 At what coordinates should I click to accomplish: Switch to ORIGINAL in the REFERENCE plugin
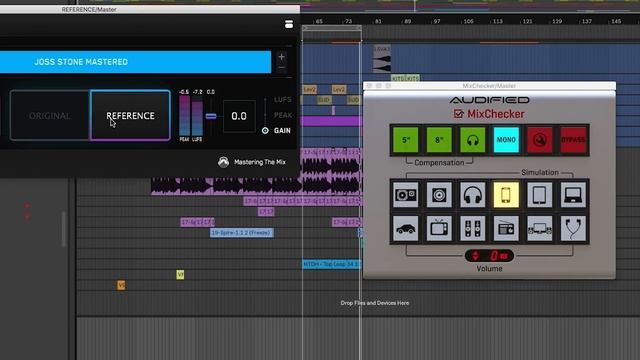[49, 116]
